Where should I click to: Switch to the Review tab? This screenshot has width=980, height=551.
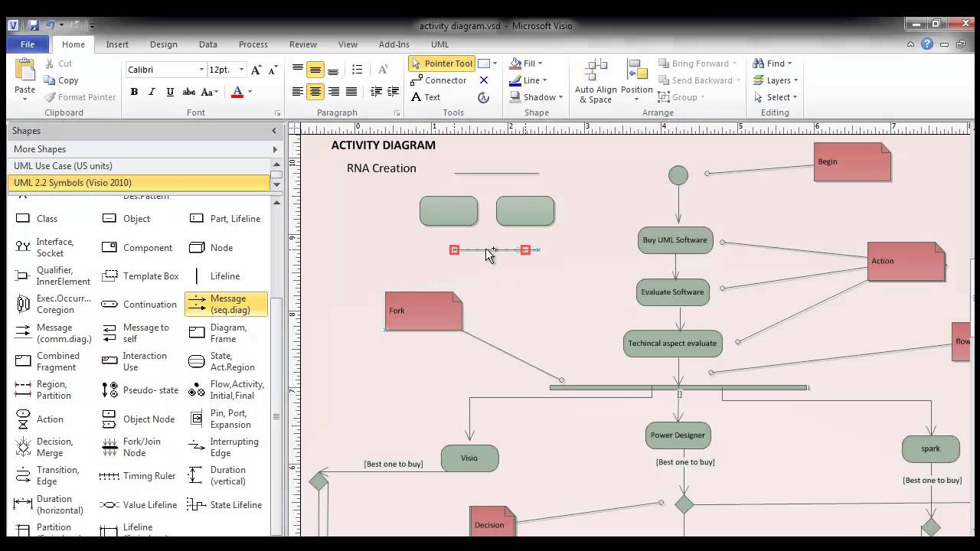pyautogui.click(x=303, y=44)
